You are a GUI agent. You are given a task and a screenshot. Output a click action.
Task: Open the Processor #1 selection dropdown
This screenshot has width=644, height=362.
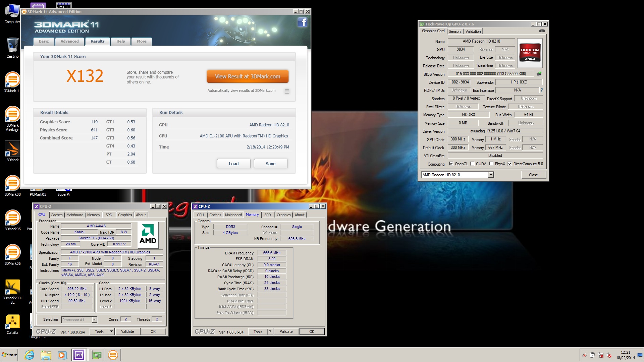click(94, 320)
